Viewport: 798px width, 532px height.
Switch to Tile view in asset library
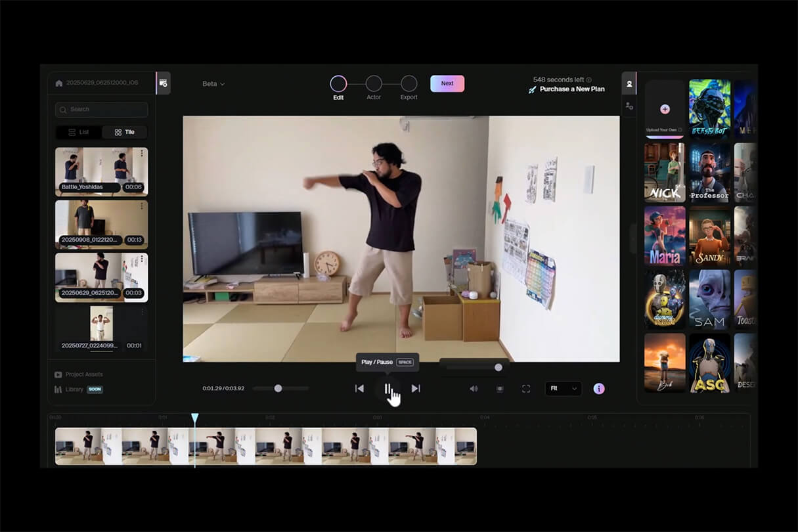point(124,132)
